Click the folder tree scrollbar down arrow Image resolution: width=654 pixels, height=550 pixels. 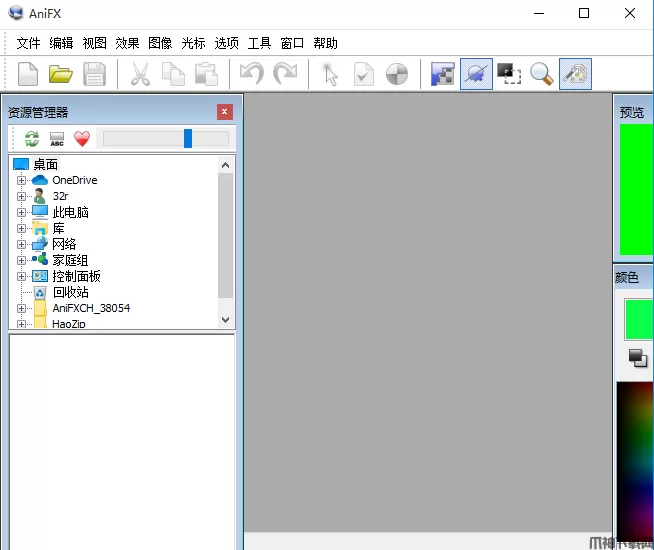pos(226,319)
